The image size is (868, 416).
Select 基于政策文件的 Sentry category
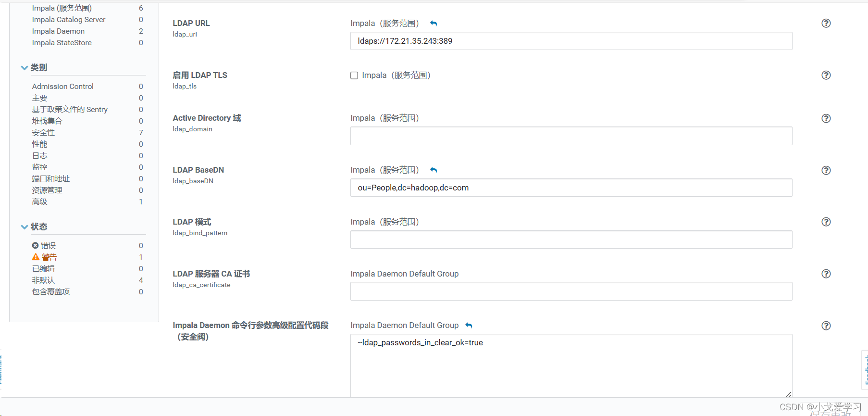70,110
